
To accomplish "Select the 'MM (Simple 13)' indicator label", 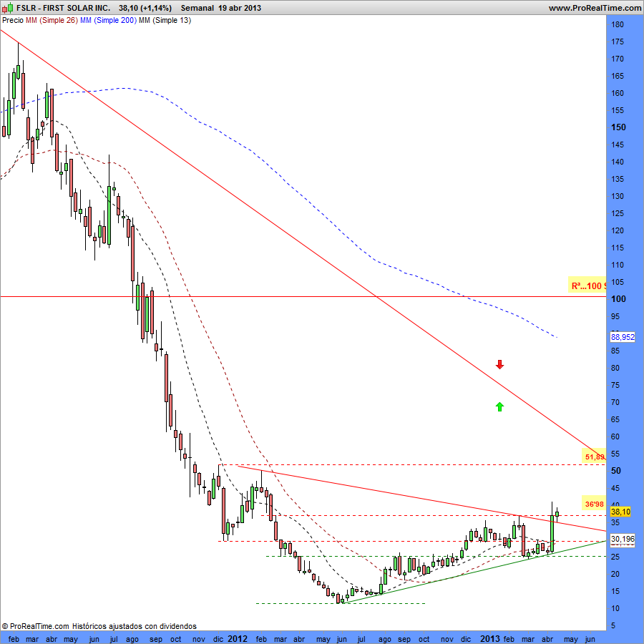I will pos(165,20).
